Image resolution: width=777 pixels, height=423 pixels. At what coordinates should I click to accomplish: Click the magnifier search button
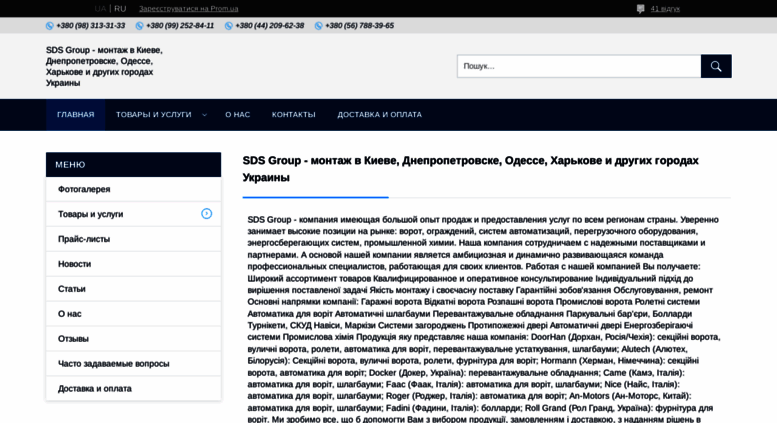(716, 66)
